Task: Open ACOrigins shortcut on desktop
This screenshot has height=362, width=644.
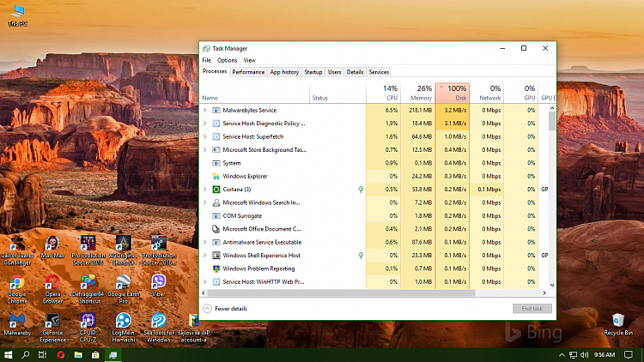Action: point(123,250)
